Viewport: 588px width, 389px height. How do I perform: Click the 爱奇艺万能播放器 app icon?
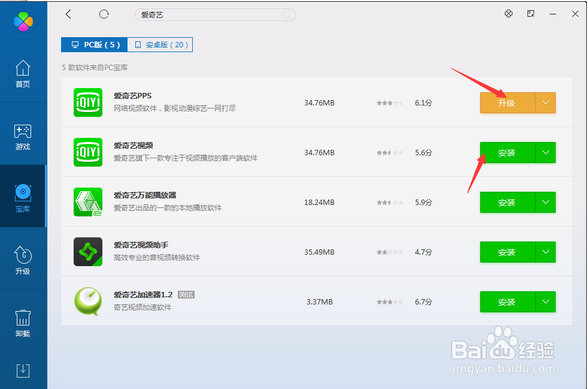click(x=88, y=202)
